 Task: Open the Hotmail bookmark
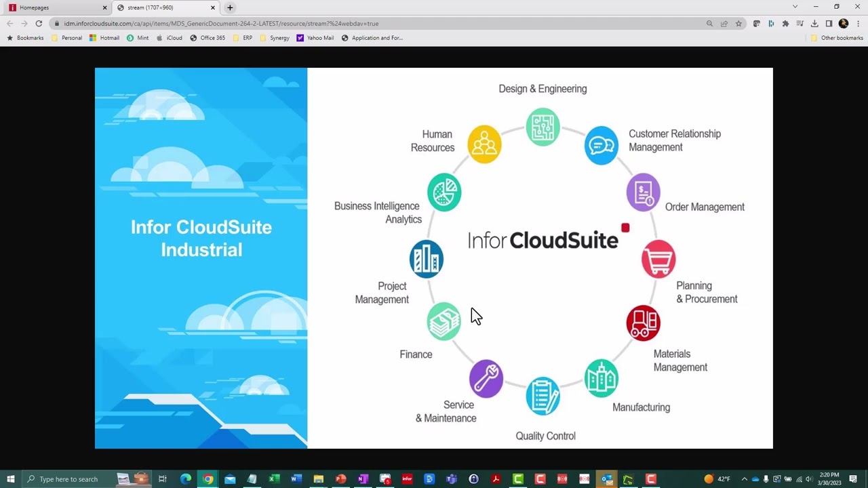(x=104, y=38)
